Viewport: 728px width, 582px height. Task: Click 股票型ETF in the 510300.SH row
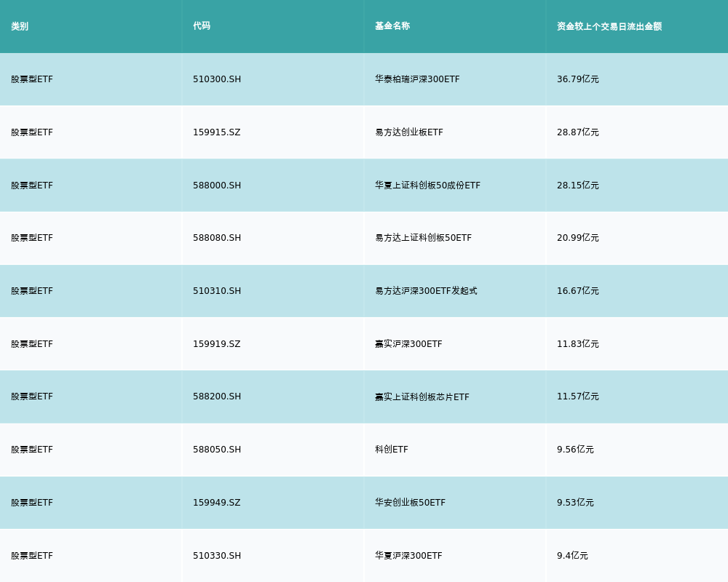[x=32, y=79]
